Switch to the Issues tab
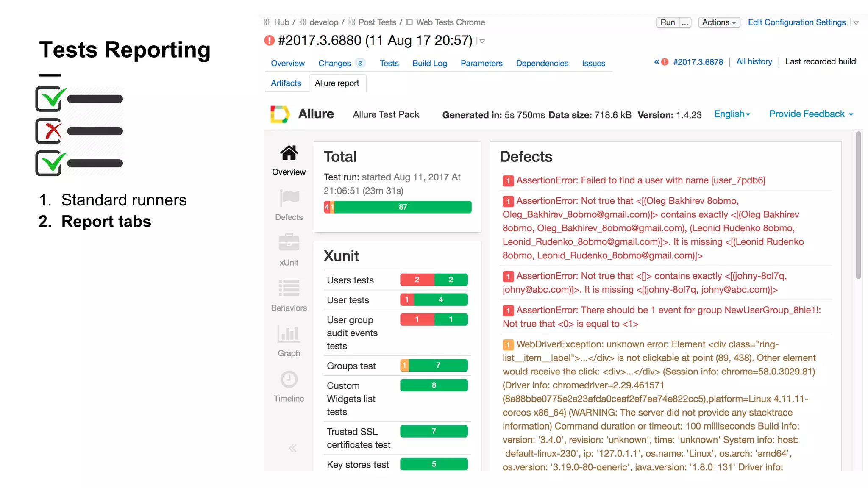The height and width of the screenshot is (488, 868). click(x=593, y=63)
